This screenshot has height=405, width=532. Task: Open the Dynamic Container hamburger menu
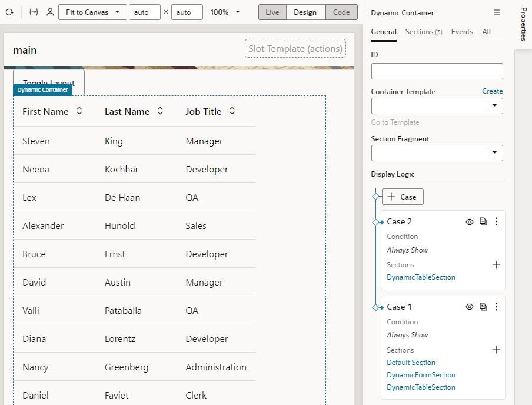(497, 12)
